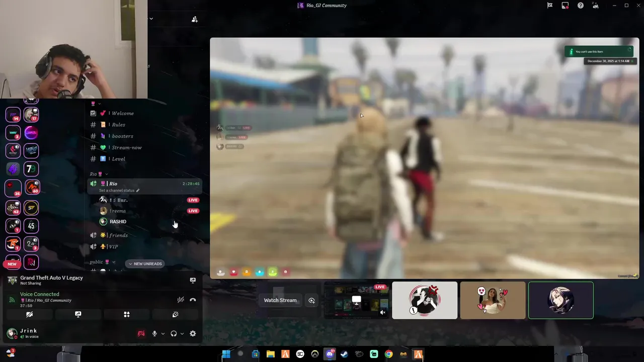The image size is (644, 362).
Task: Open Google Chrome from the taskbar
Action: (388, 354)
